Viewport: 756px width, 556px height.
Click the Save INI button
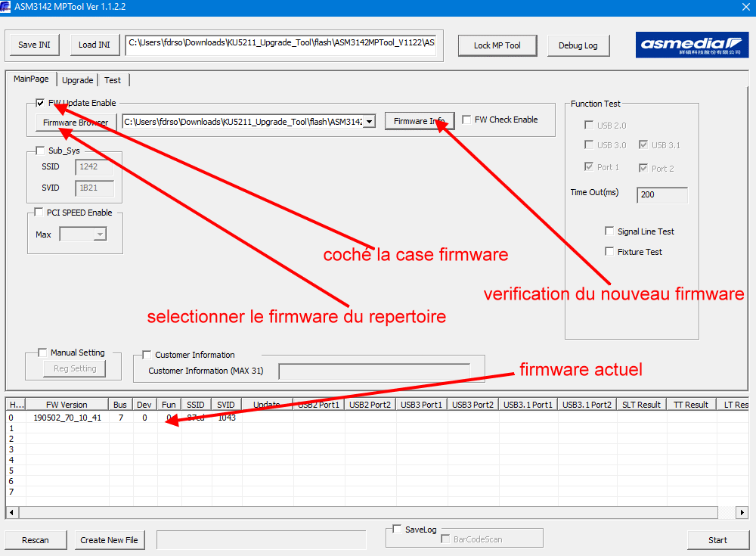tap(34, 45)
